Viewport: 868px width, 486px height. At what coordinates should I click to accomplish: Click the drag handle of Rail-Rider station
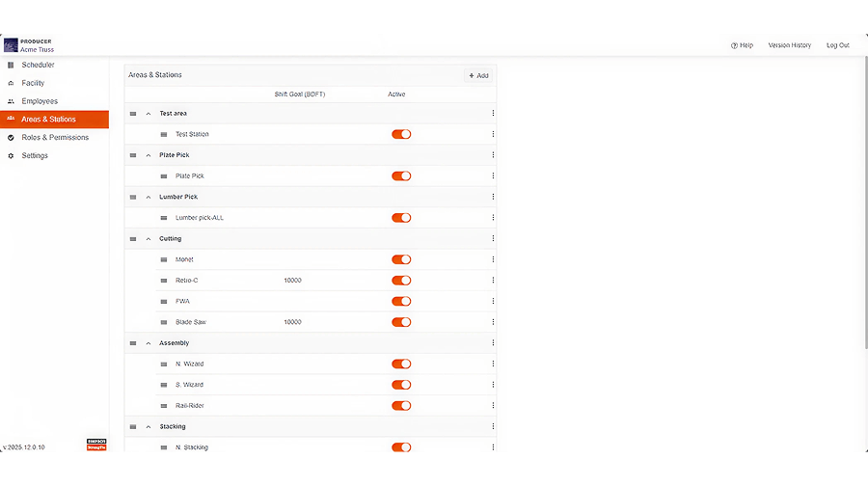point(164,406)
